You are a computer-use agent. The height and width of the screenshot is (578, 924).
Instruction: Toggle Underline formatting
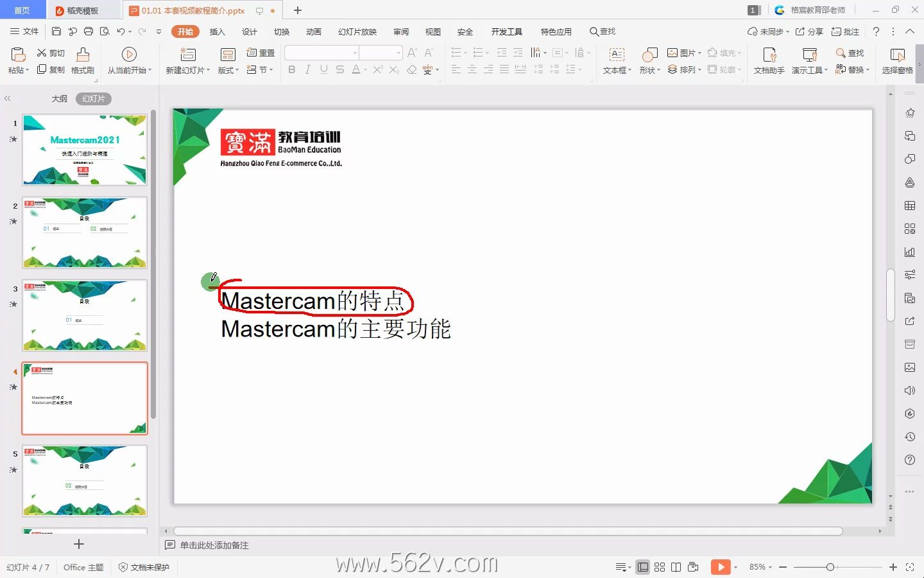coord(324,69)
